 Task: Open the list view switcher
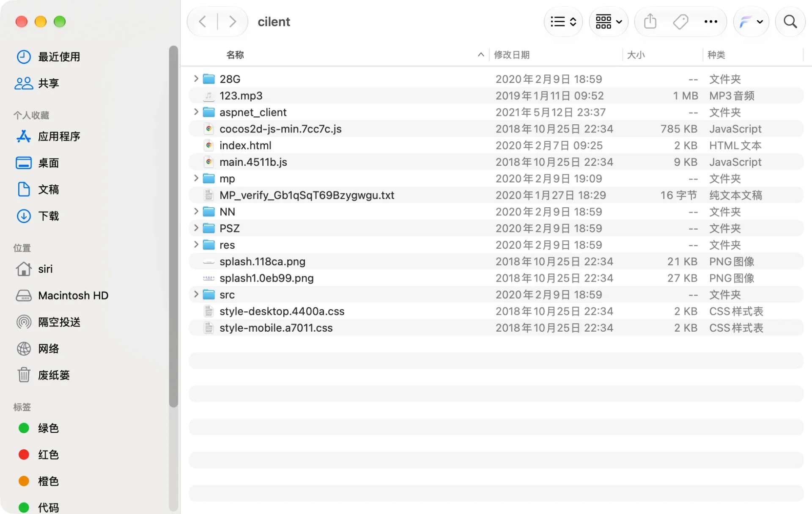pos(563,22)
